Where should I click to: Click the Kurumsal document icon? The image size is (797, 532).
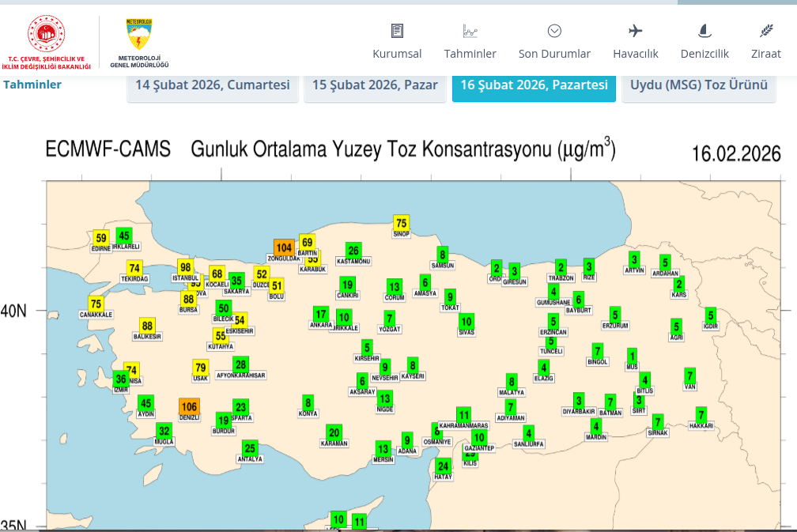click(x=397, y=31)
